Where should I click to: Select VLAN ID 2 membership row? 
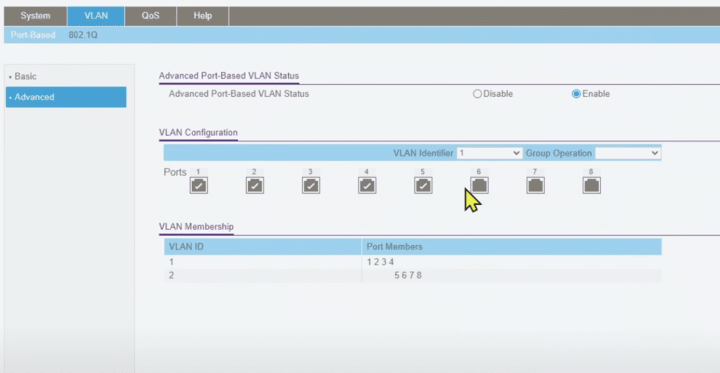pos(412,276)
